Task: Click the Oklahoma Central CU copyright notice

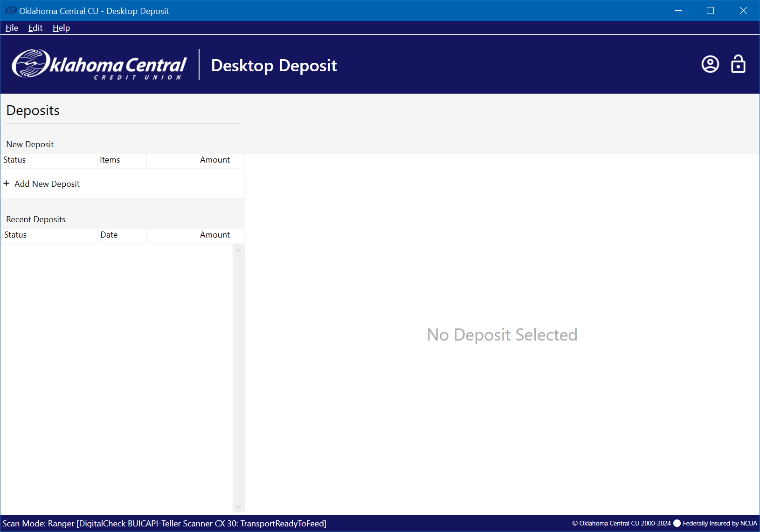Action: (x=622, y=523)
